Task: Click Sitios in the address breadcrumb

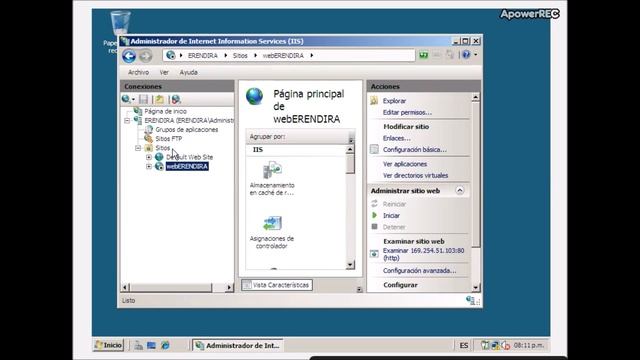Action: coord(240,56)
